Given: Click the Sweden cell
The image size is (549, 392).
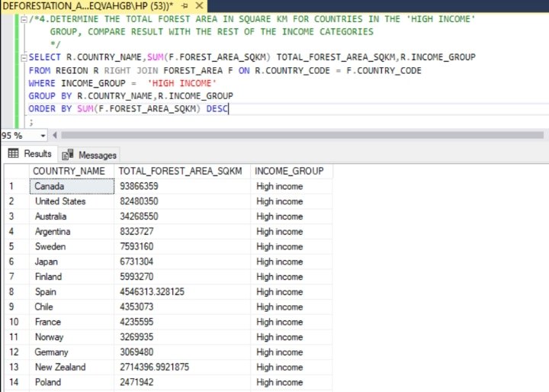Looking at the screenshot, I should coord(72,246).
